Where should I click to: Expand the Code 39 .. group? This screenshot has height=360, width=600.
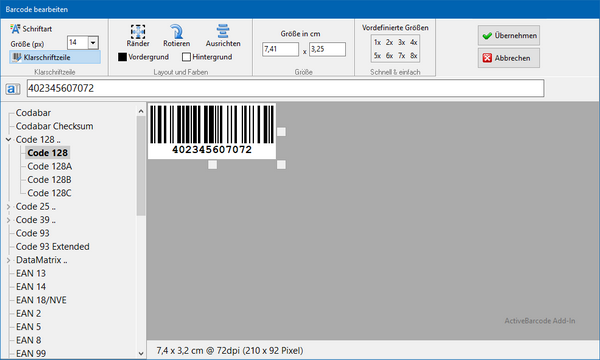pos(8,220)
